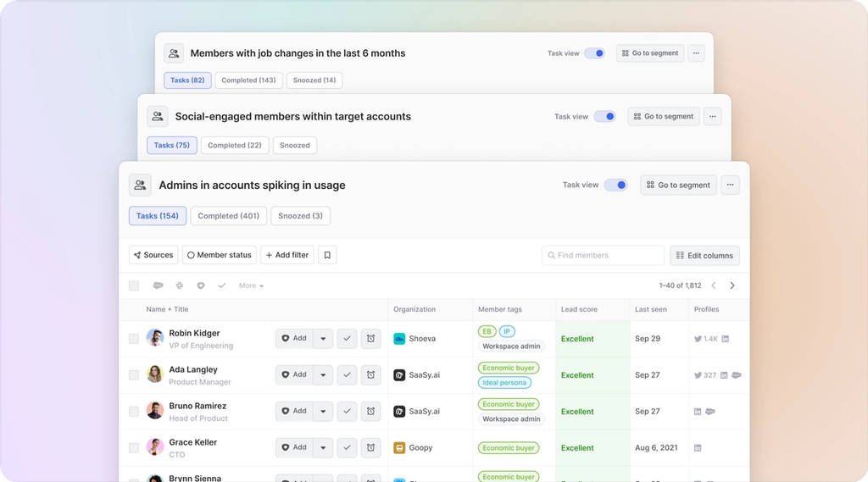The width and height of the screenshot is (868, 482).
Task: Switch to Completed (401) tab
Action: [229, 216]
